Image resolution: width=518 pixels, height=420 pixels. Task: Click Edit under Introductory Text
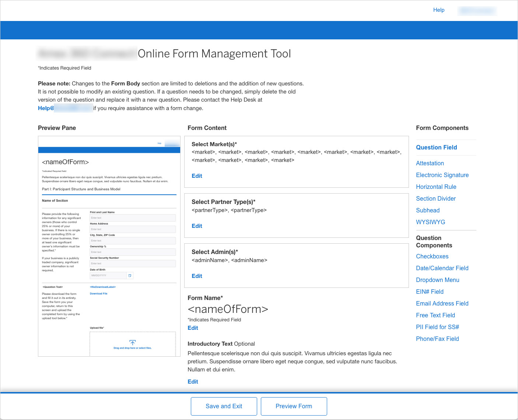click(x=193, y=382)
